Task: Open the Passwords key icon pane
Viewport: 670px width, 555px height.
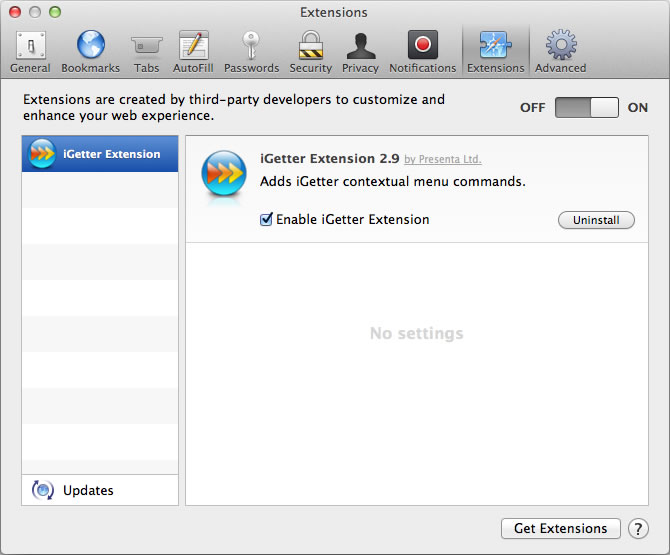Action: (x=251, y=51)
